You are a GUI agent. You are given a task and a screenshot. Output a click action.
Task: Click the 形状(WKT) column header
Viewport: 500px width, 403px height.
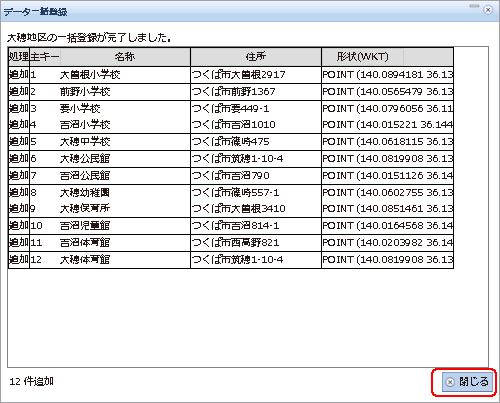click(x=363, y=57)
